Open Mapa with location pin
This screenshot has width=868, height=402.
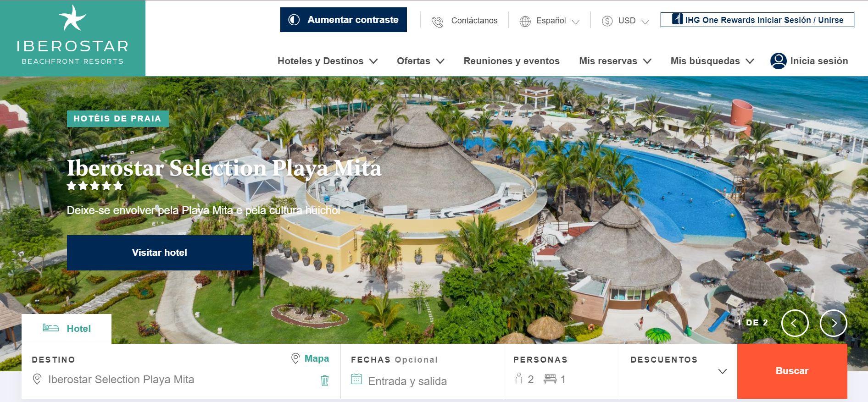pos(311,358)
